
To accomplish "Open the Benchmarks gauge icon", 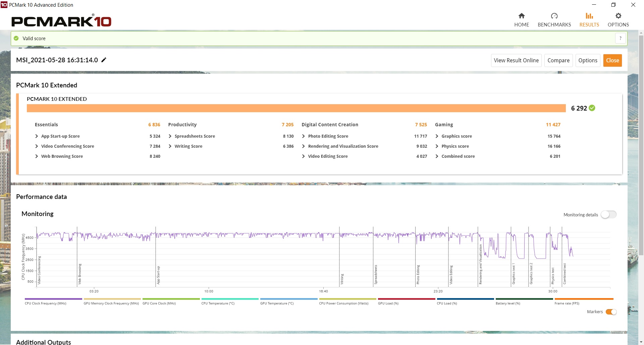I will [x=554, y=16].
